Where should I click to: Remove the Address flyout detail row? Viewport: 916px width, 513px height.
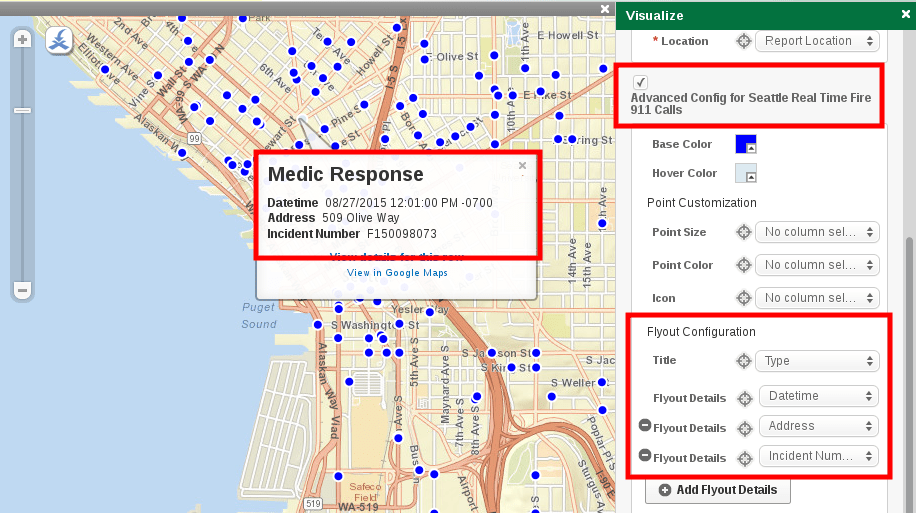pos(645,425)
